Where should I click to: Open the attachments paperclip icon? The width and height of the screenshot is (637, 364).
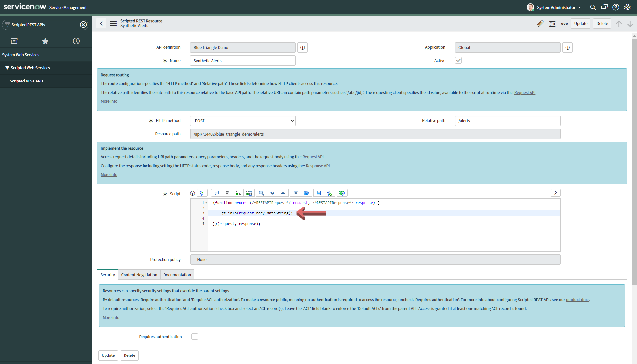pos(540,24)
